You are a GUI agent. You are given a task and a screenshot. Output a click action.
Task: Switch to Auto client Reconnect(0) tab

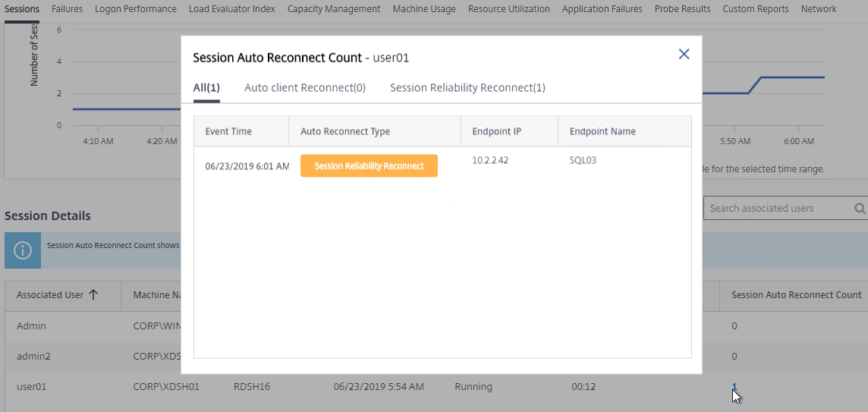[x=305, y=88]
